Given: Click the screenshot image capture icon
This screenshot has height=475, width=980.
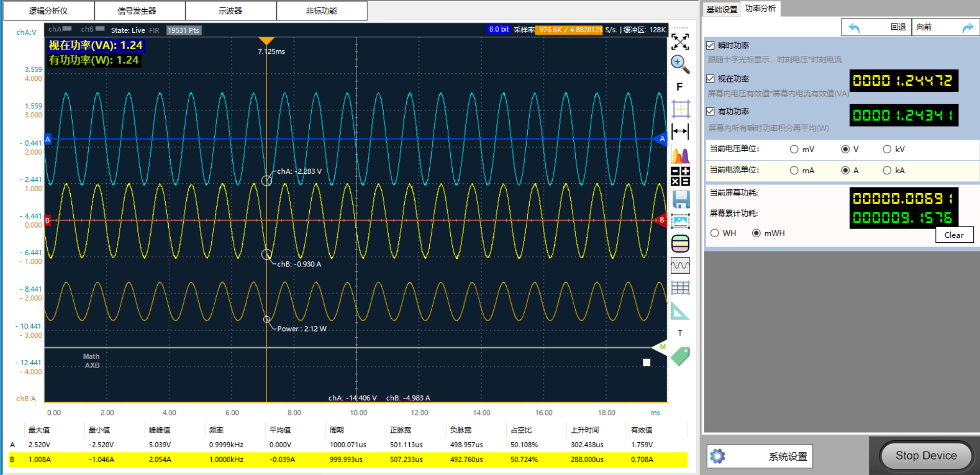Looking at the screenshot, I should click(681, 221).
